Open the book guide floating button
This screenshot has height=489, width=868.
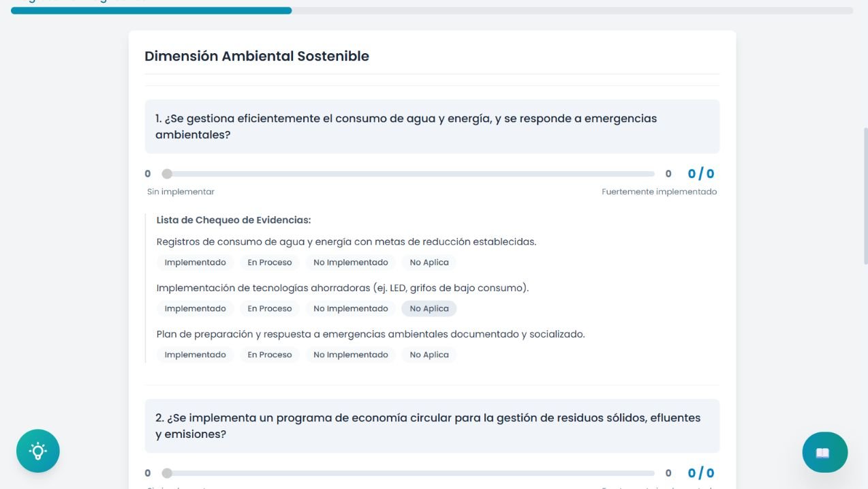(824, 452)
